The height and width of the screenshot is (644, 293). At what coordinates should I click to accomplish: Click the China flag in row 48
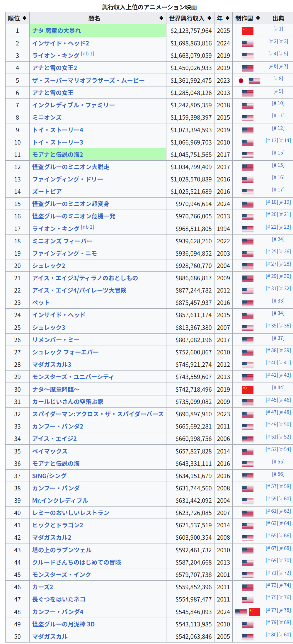(254, 612)
